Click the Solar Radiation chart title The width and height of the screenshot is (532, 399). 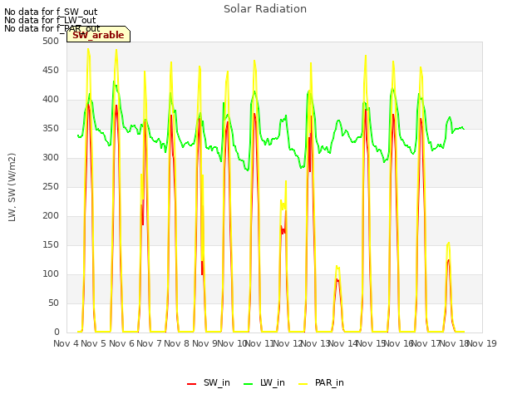click(265, 9)
